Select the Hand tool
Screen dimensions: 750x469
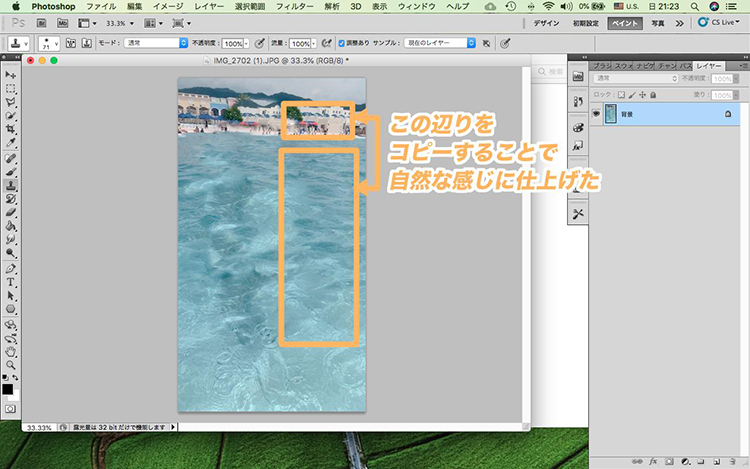click(x=11, y=352)
